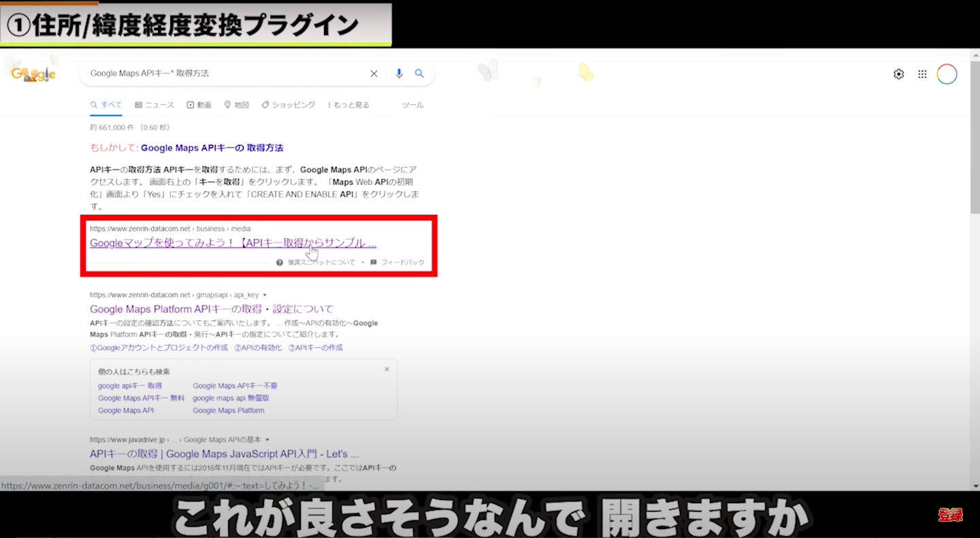980x538 pixels.
Task: Open Google Maps Platform APIキーの取得 result
Action: pyautogui.click(x=211, y=309)
